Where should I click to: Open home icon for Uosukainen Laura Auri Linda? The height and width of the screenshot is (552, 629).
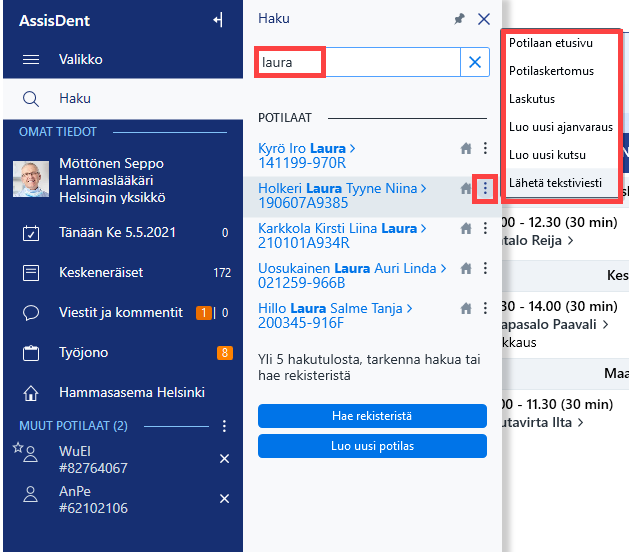tap(466, 268)
